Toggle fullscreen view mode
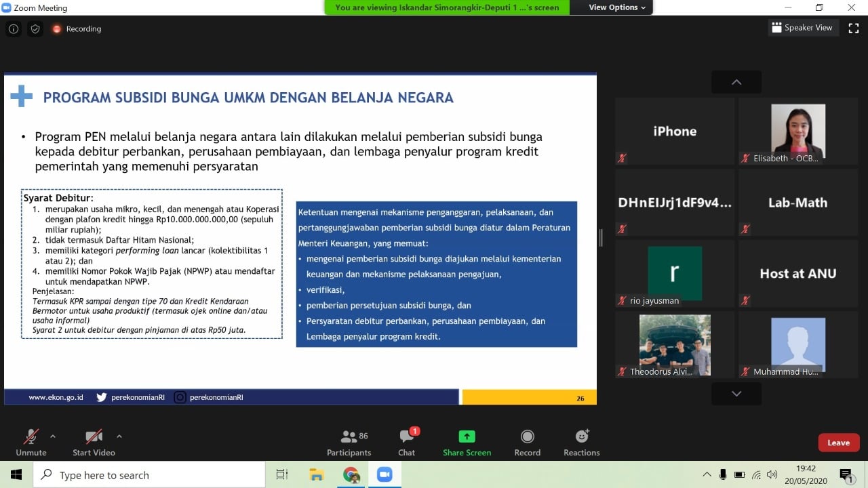Image resolution: width=868 pixels, height=488 pixels. coord(853,27)
